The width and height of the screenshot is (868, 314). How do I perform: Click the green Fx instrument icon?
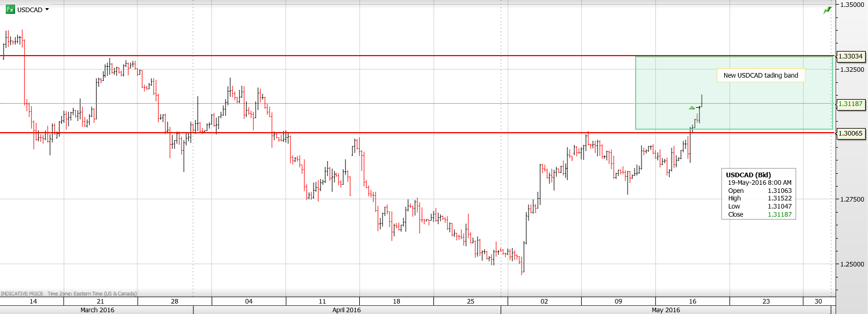[x=10, y=10]
